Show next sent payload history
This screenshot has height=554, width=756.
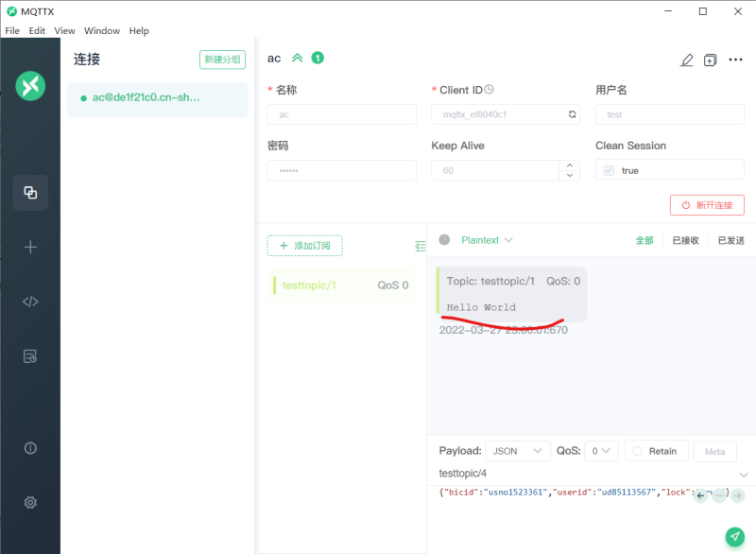click(738, 495)
